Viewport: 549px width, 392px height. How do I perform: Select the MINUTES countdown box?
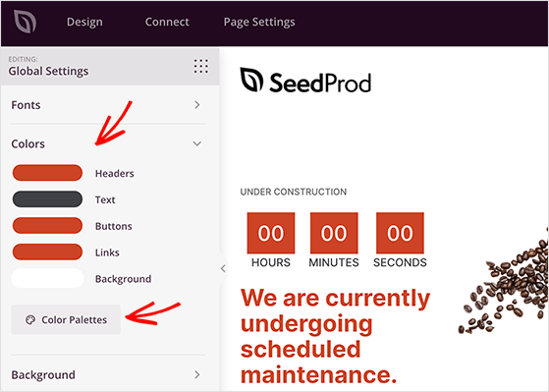point(334,233)
